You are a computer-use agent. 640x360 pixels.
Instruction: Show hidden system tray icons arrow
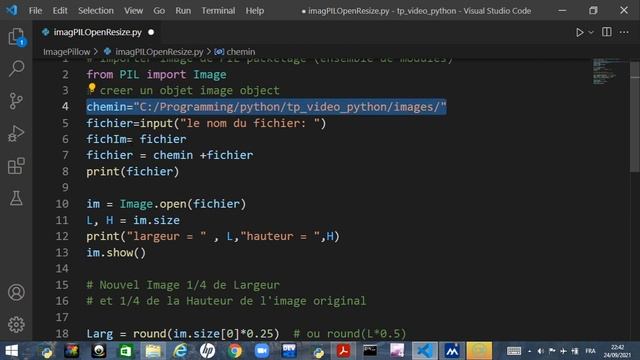(529, 351)
